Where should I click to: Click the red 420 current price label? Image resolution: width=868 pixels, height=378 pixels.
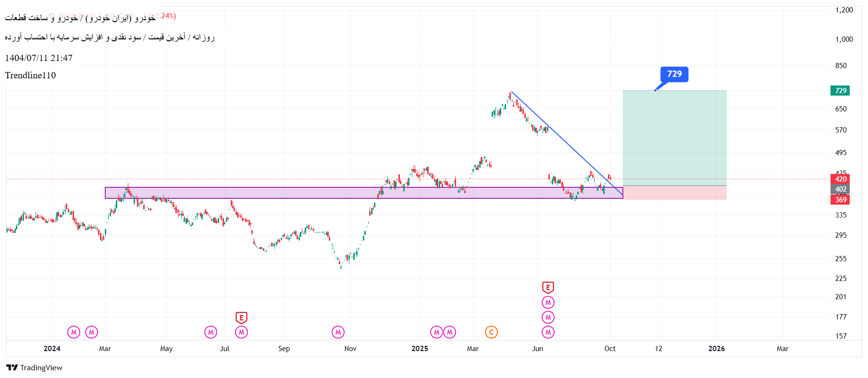[840, 179]
